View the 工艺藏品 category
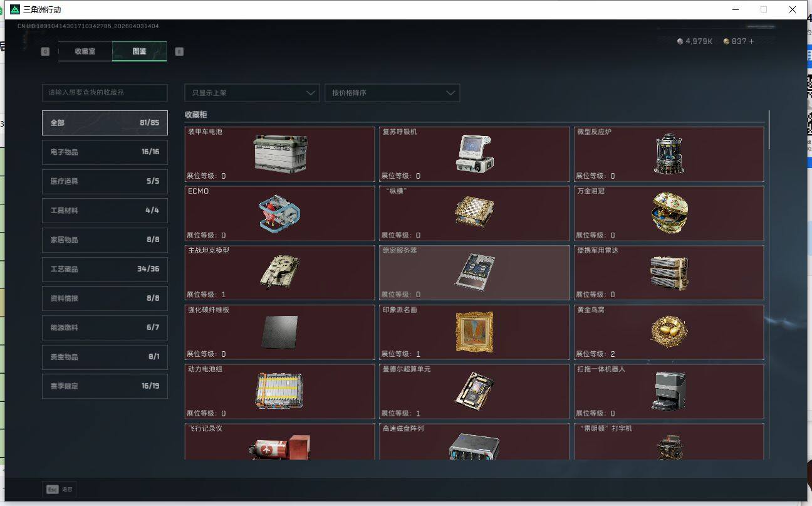This screenshot has height=506, width=812. pyautogui.click(x=105, y=269)
